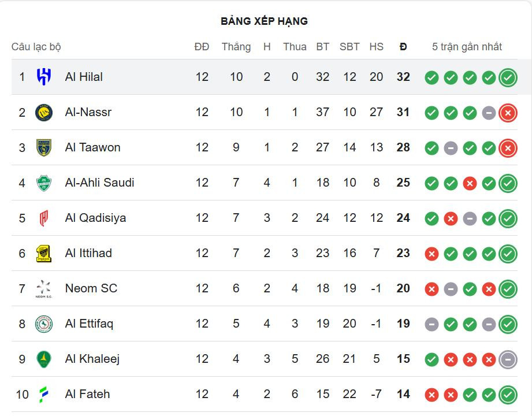The width and height of the screenshot is (532, 416).
Task: Click the Al Khaleej club crest
Action: [44, 359]
